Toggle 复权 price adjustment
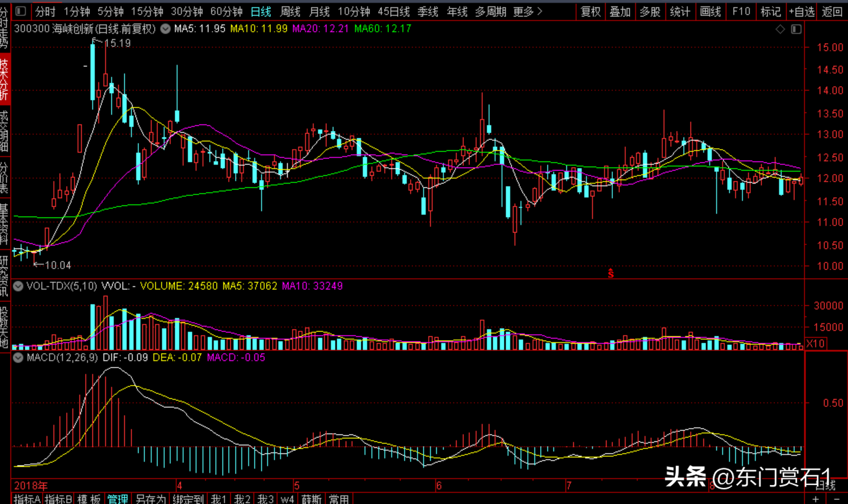This screenshot has width=848, height=504. (x=591, y=11)
